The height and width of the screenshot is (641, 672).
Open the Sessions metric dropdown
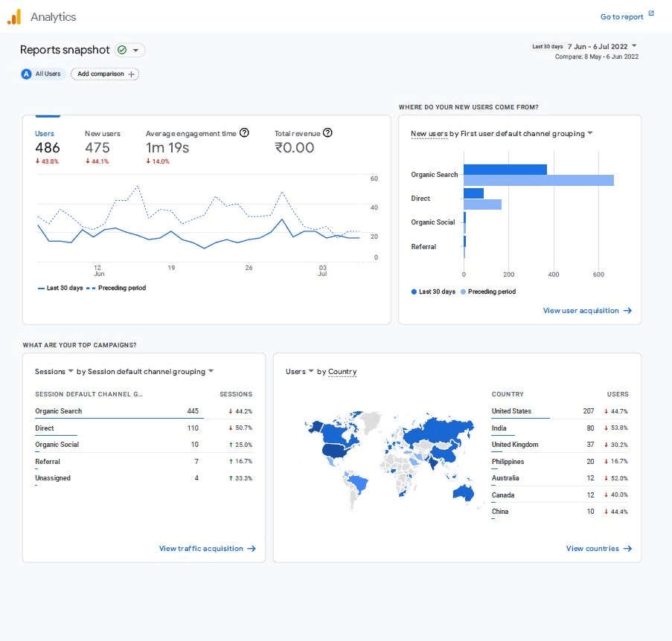pos(71,371)
